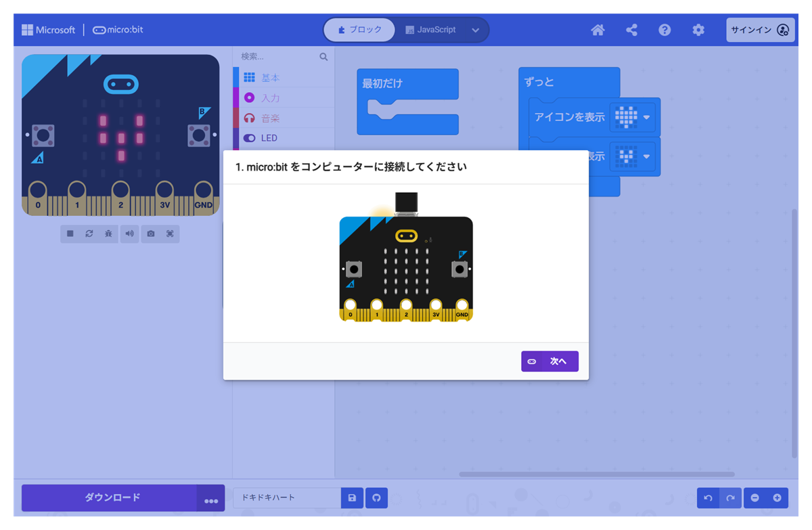Viewport: 812px width, 530px height.
Task: Click the サインイン button
Action: tap(761, 30)
